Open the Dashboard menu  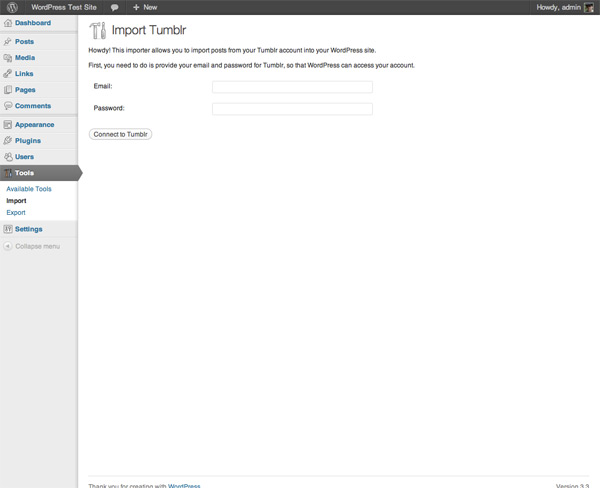(33, 23)
